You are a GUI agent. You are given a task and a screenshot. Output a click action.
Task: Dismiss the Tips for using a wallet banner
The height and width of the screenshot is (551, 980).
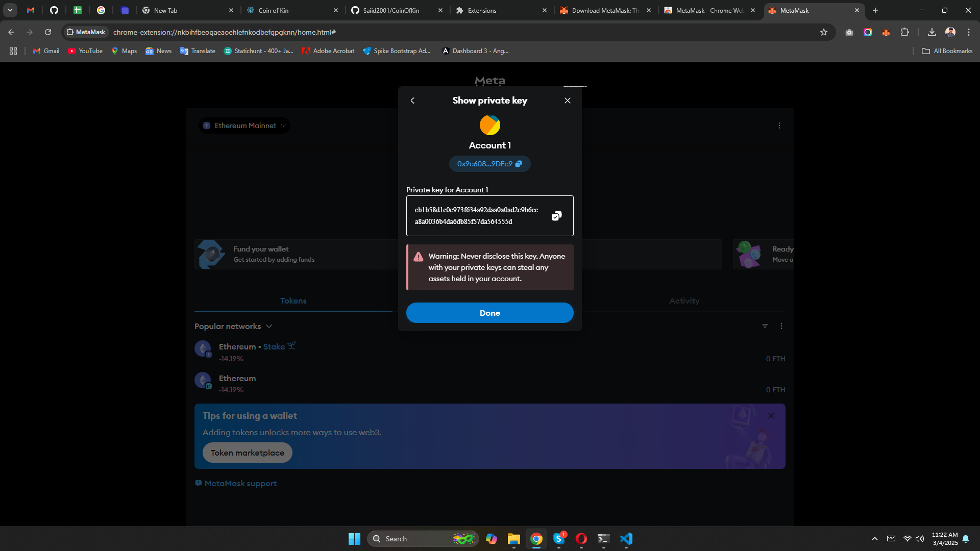(771, 416)
